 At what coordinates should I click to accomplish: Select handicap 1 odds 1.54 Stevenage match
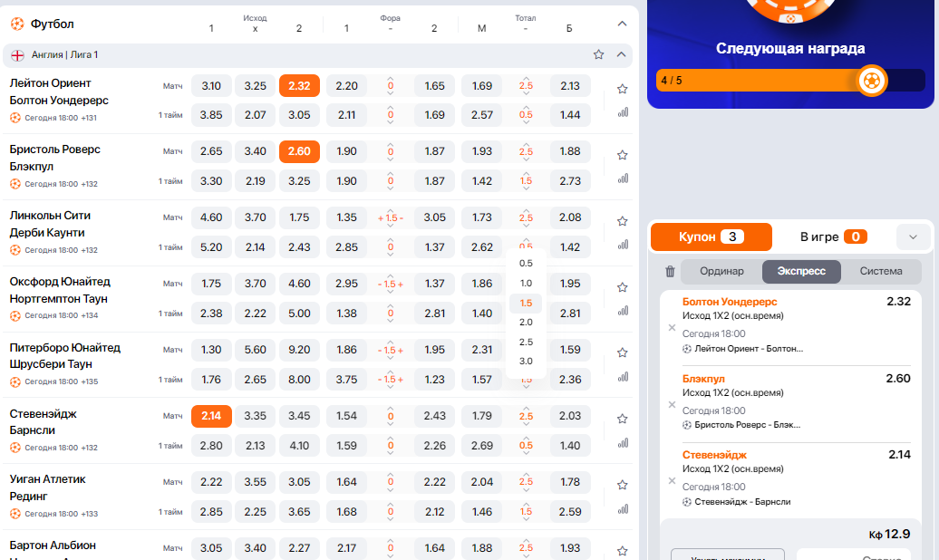coord(347,416)
